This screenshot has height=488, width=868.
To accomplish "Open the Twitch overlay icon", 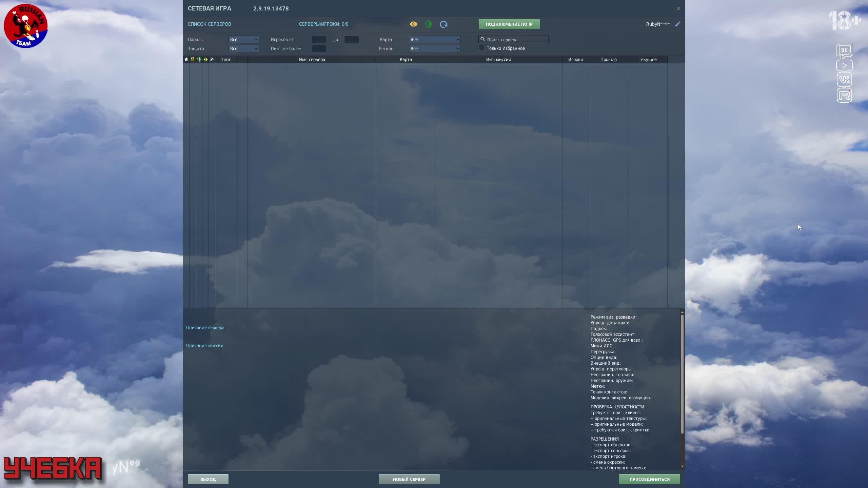I will [x=844, y=51].
